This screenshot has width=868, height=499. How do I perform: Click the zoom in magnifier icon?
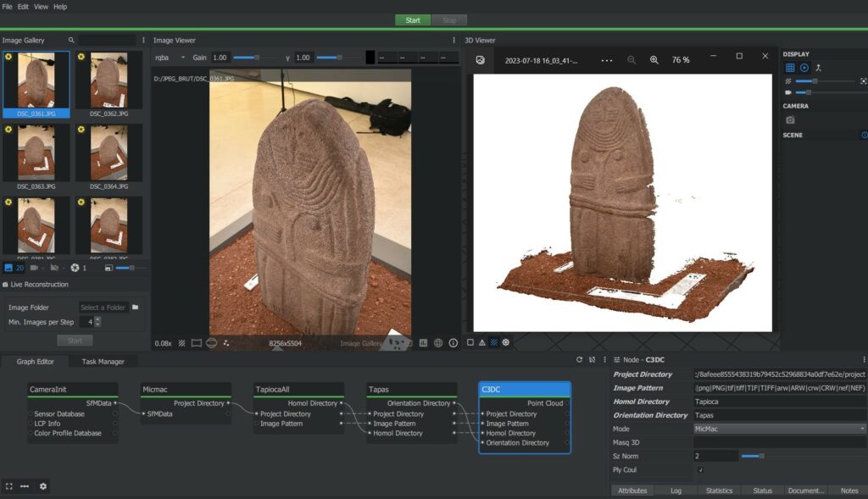654,60
